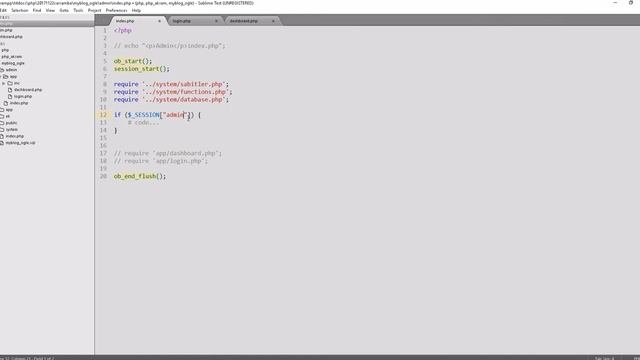Click file icon next to sidebar login.php under inc
Viewport: 640px width, 360px height.
[x=10, y=96]
